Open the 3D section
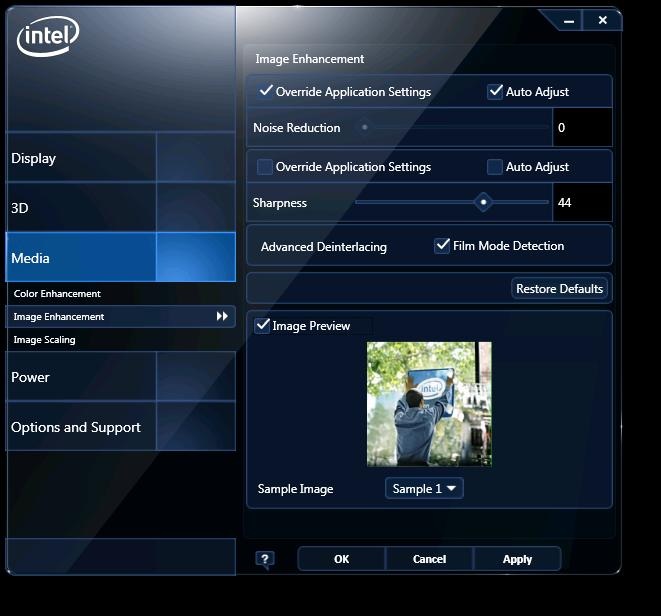Viewport: 661px width, 616px height. coord(121,207)
